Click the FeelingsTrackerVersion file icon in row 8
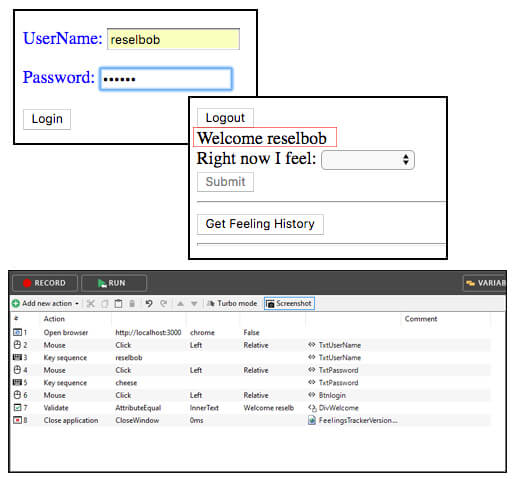The image size is (516, 482). point(312,420)
